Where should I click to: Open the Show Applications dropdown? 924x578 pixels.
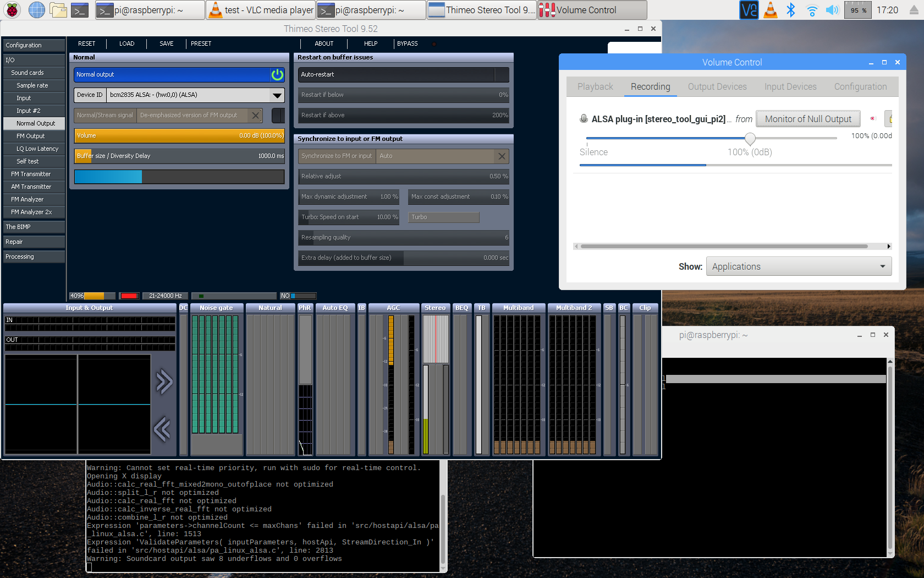799,266
